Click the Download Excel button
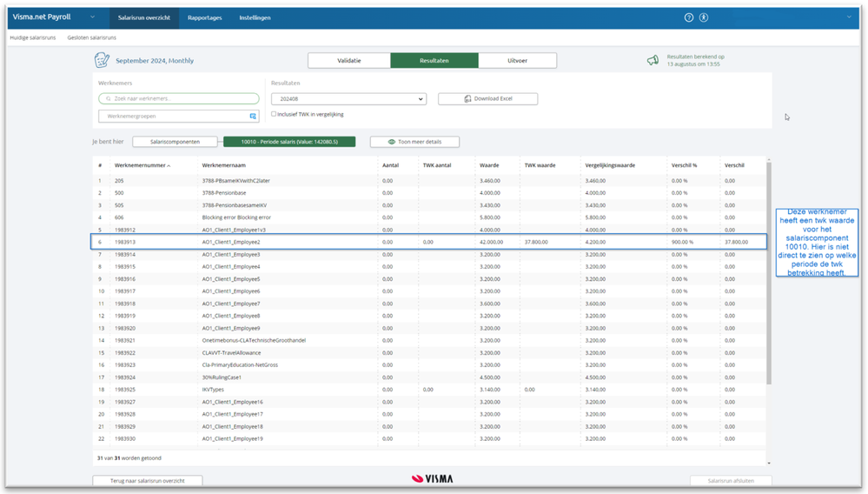Screen dimensions: 868x494 487,98
